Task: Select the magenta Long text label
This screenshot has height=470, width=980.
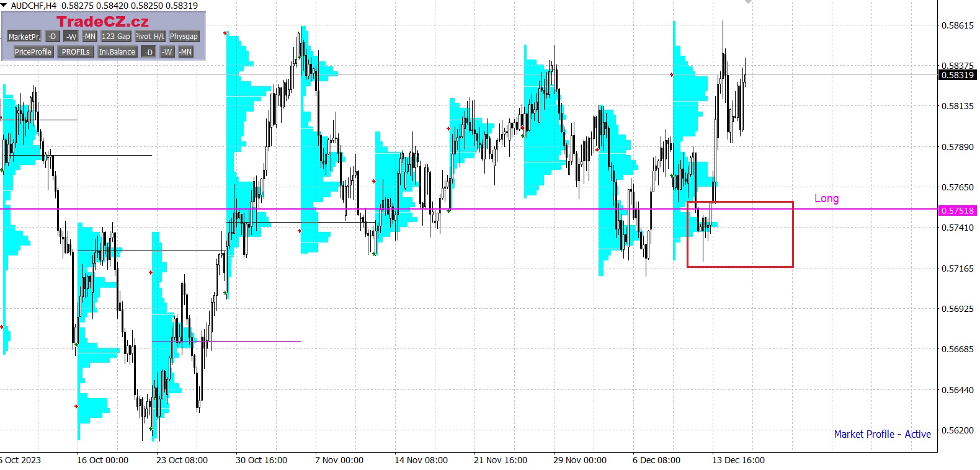Action: (x=826, y=198)
